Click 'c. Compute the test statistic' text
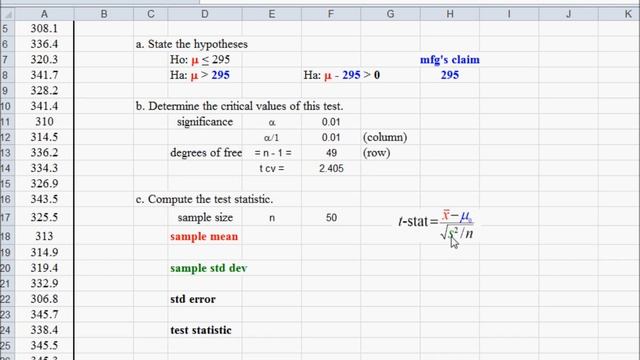640x360 pixels. tap(204, 199)
